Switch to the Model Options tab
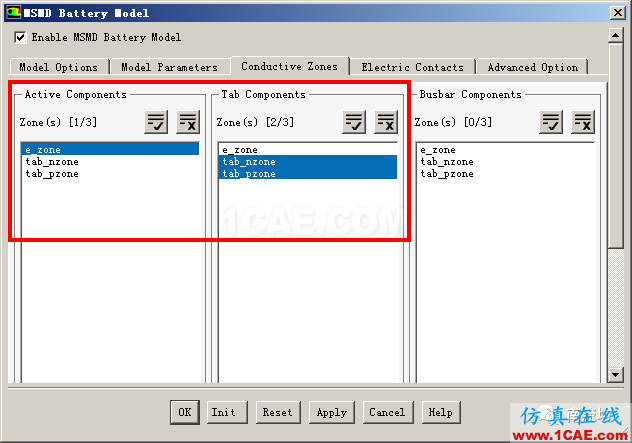The width and height of the screenshot is (632, 443). [59, 67]
